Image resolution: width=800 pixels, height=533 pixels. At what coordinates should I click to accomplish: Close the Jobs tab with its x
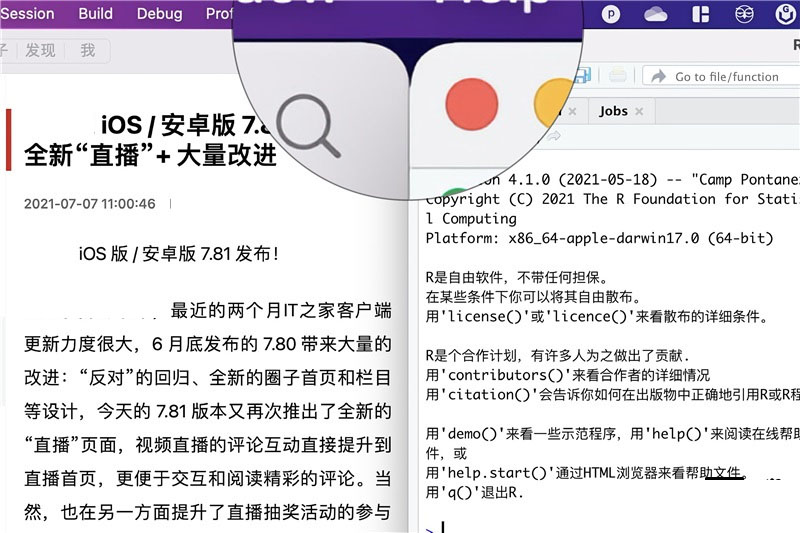[639, 111]
